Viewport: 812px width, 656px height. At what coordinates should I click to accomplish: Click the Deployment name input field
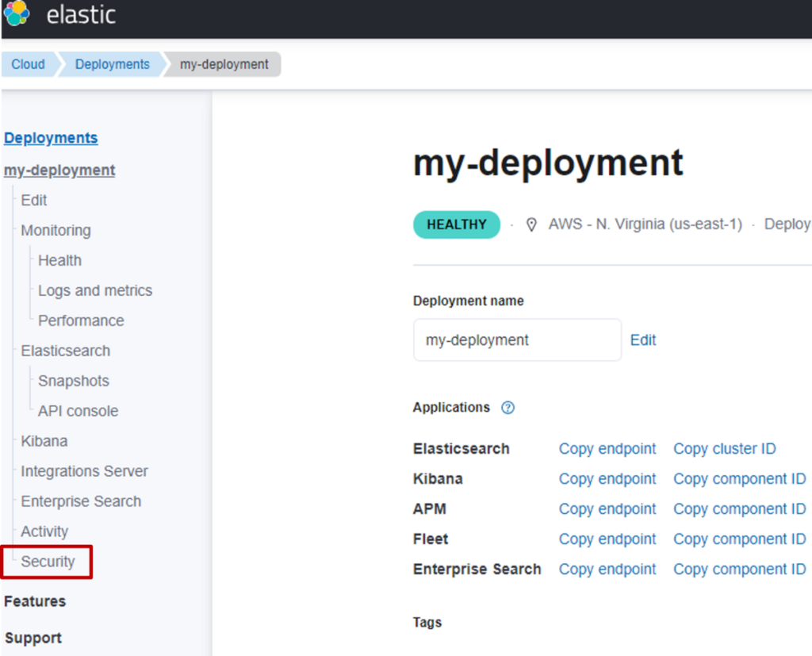[517, 340]
